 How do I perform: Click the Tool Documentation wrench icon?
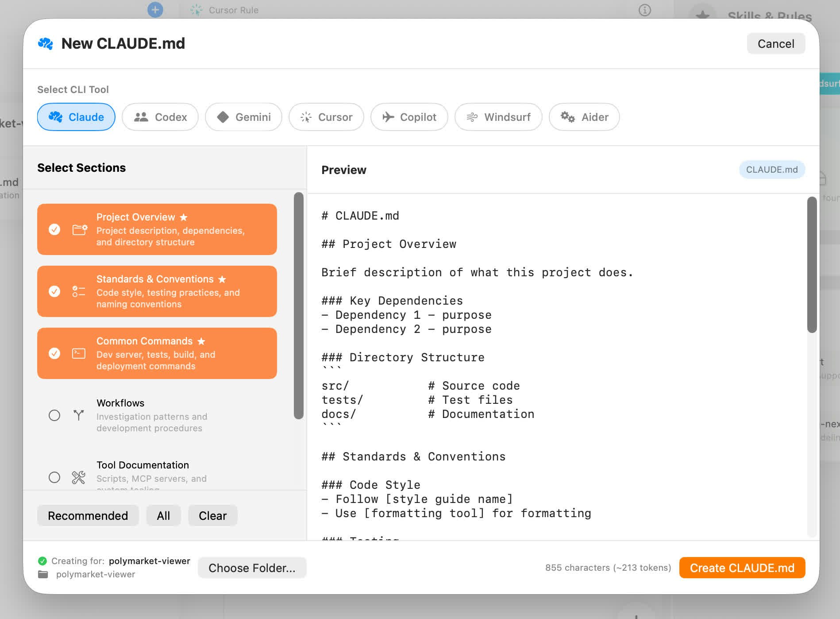(79, 477)
